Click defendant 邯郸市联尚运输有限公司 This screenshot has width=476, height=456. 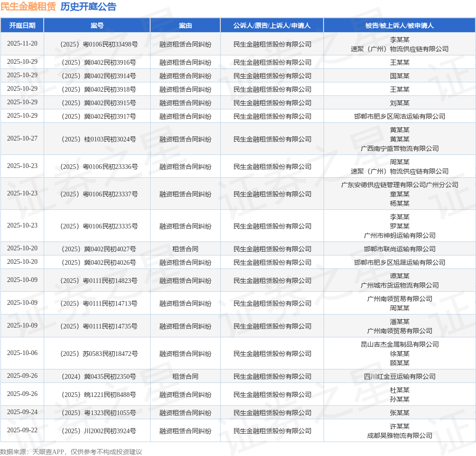pyautogui.click(x=399, y=249)
